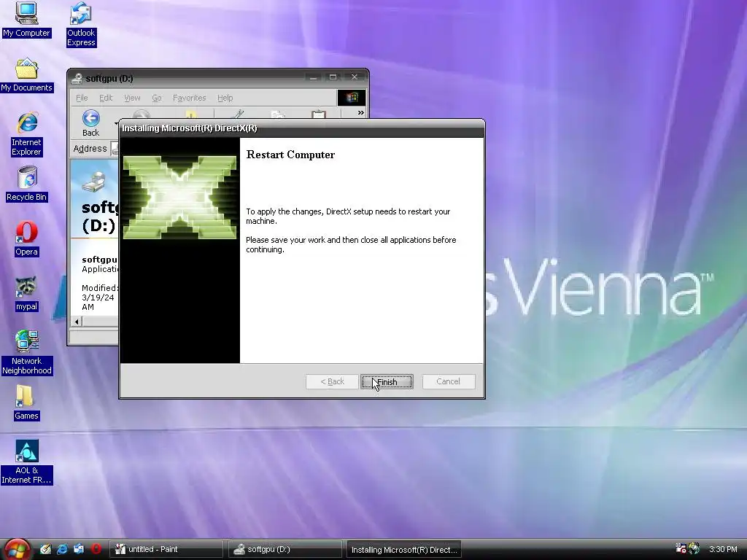Switch to softgpu (D:) taskbar button
Viewport: 747px width, 560px height.
285,549
